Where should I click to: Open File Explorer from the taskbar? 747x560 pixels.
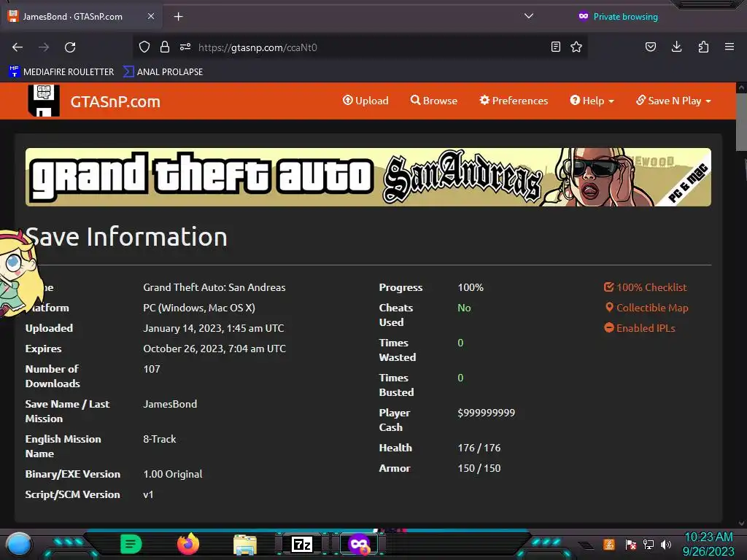[x=245, y=544]
